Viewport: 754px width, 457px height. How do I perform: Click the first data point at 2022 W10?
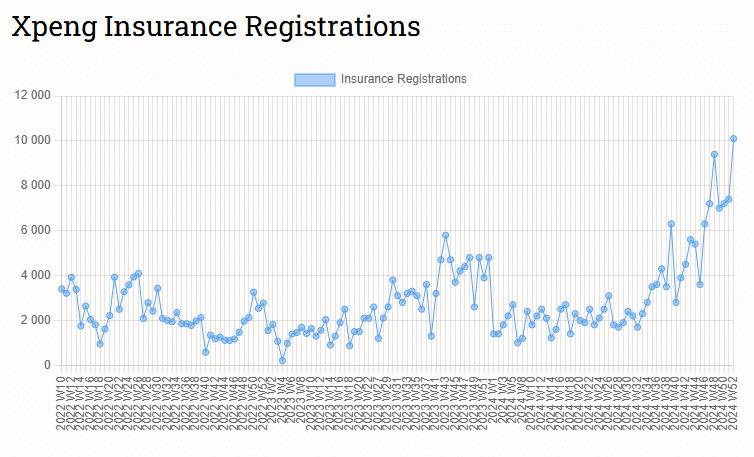pos(62,289)
